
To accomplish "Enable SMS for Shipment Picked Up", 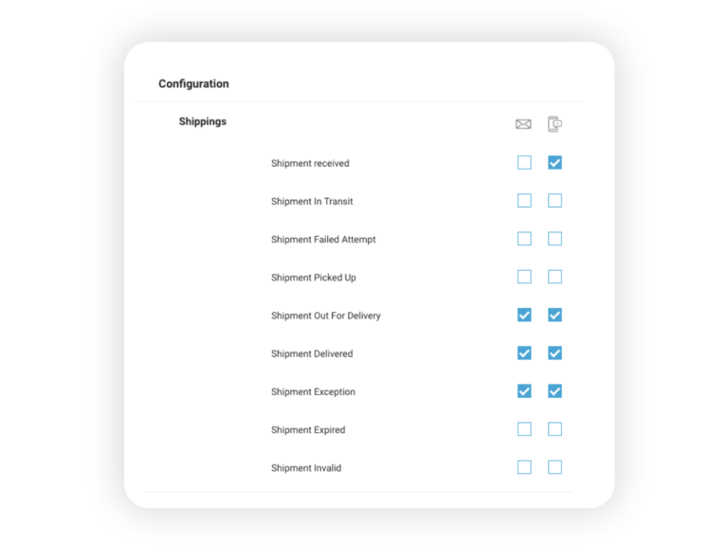I will tap(555, 277).
